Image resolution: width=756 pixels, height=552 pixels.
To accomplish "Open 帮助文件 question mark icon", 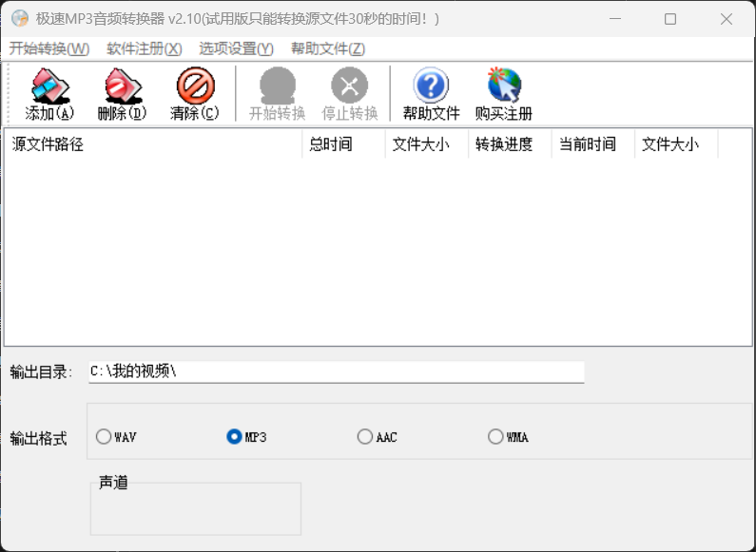I will click(431, 86).
